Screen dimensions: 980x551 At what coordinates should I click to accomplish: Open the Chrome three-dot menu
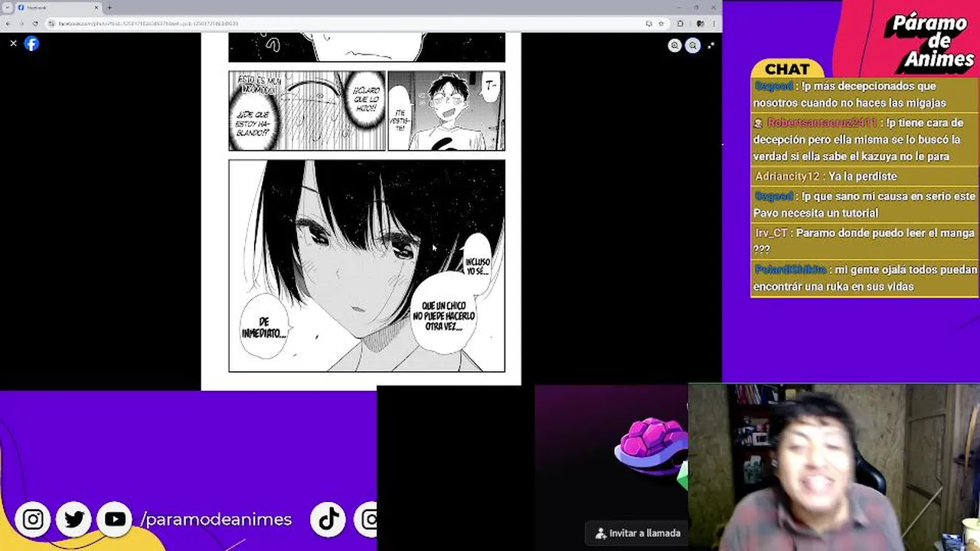[x=713, y=24]
